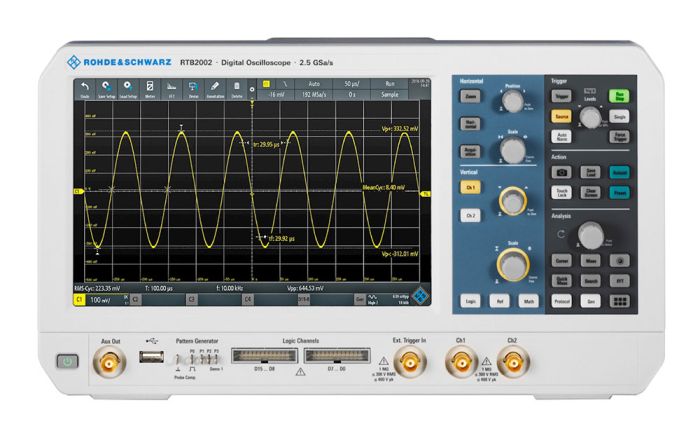This screenshot has width=700, height=431.
Task: Tap the camera screenshot key
Action: click(x=562, y=172)
